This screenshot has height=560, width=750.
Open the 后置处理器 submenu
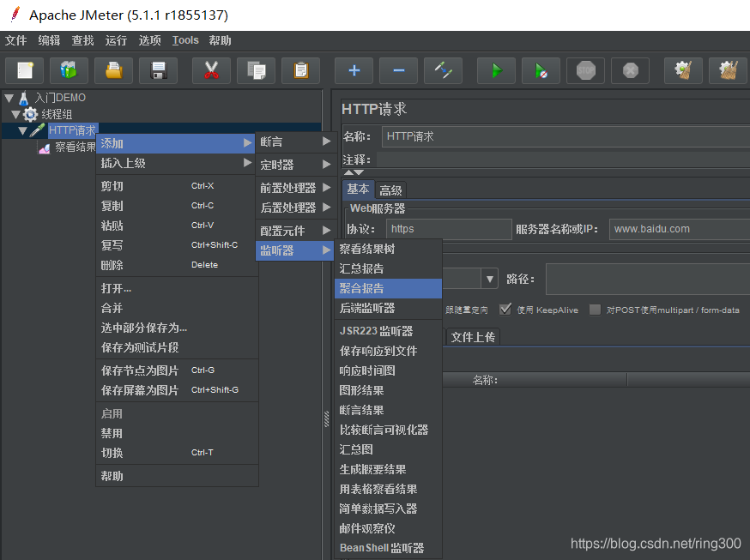coord(295,208)
